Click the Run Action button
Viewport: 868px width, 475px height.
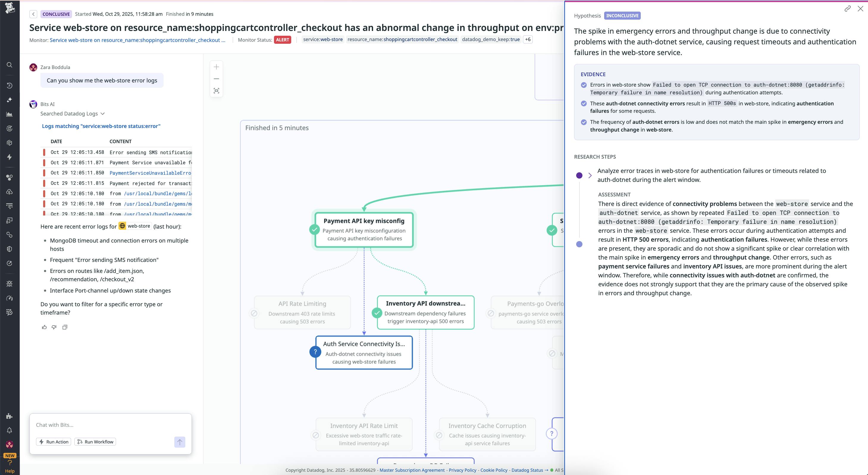(53, 442)
